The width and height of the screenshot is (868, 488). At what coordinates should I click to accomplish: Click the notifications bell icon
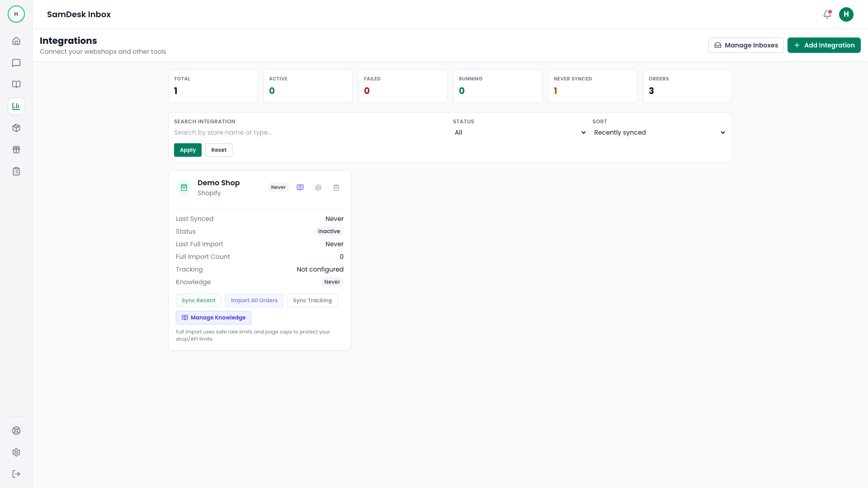point(827,14)
